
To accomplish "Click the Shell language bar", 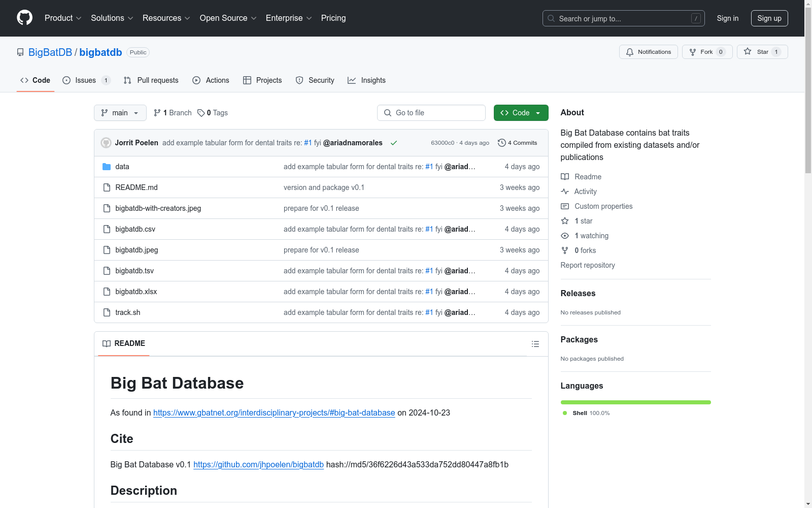I will [x=636, y=402].
